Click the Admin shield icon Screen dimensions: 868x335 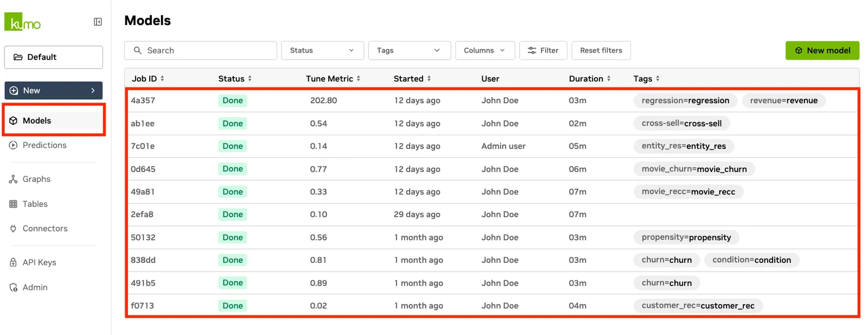click(14, 287)
